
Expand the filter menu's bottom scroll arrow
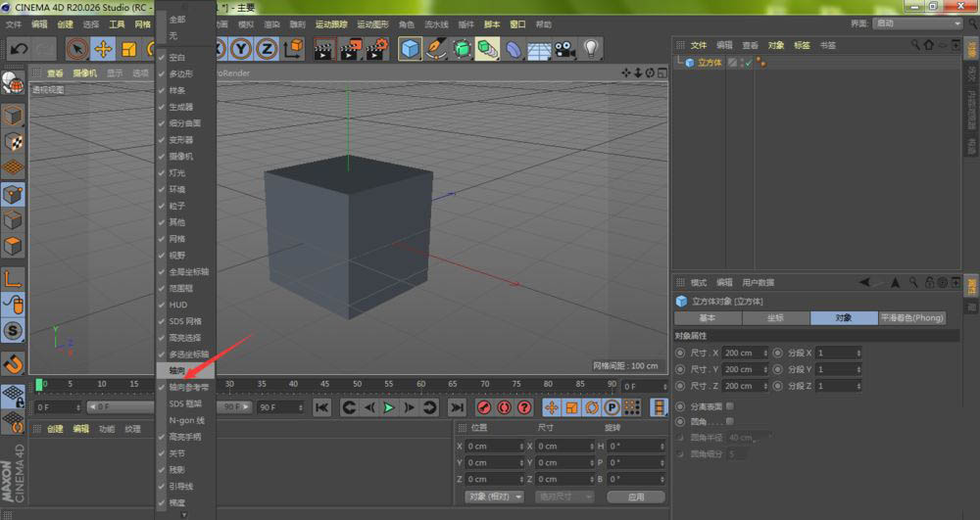184,515
